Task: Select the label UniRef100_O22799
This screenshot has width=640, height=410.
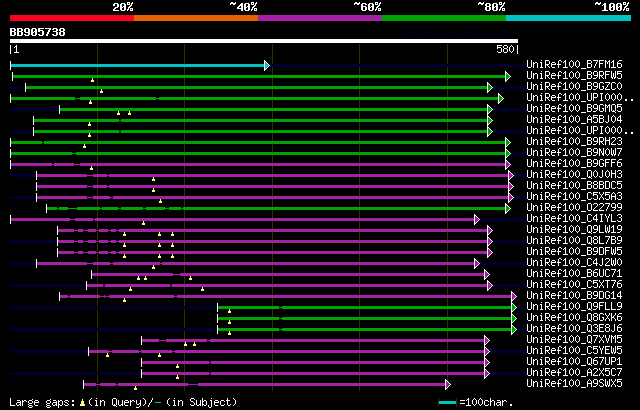Action: (x=574, y=208)
